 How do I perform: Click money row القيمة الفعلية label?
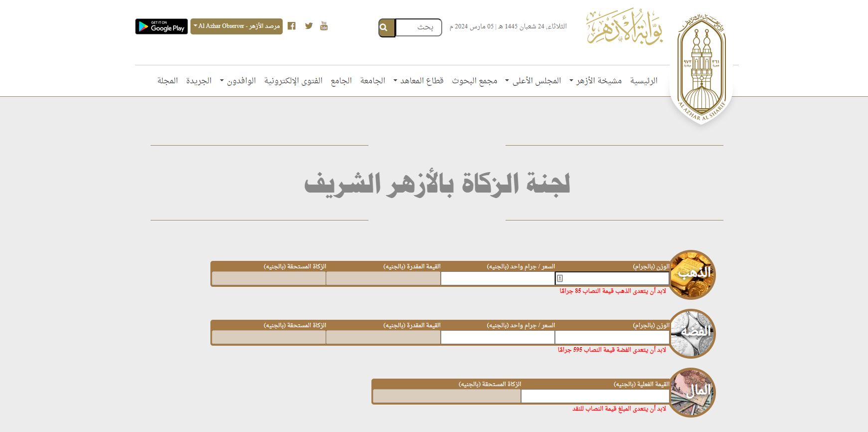tap(641, 384)
